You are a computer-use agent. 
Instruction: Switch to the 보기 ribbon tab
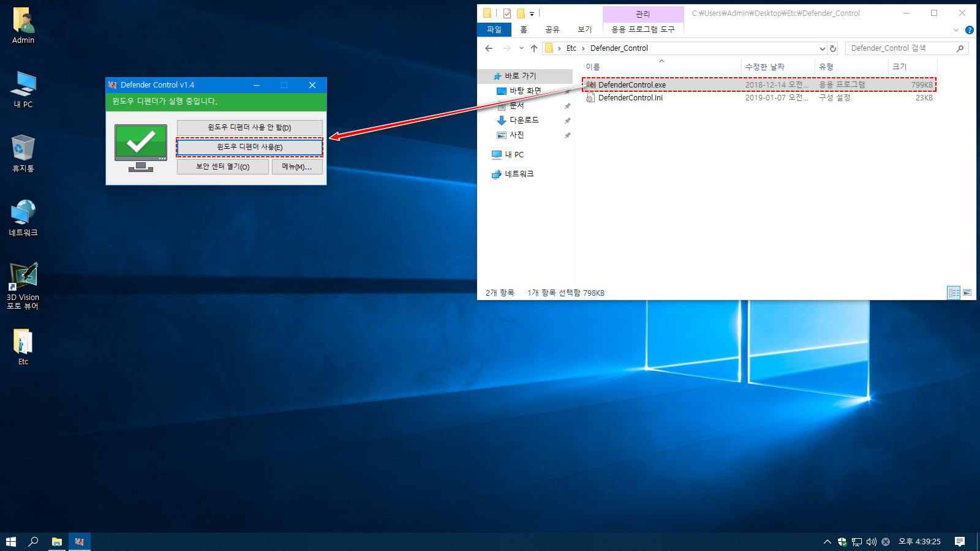coord(585,29)
